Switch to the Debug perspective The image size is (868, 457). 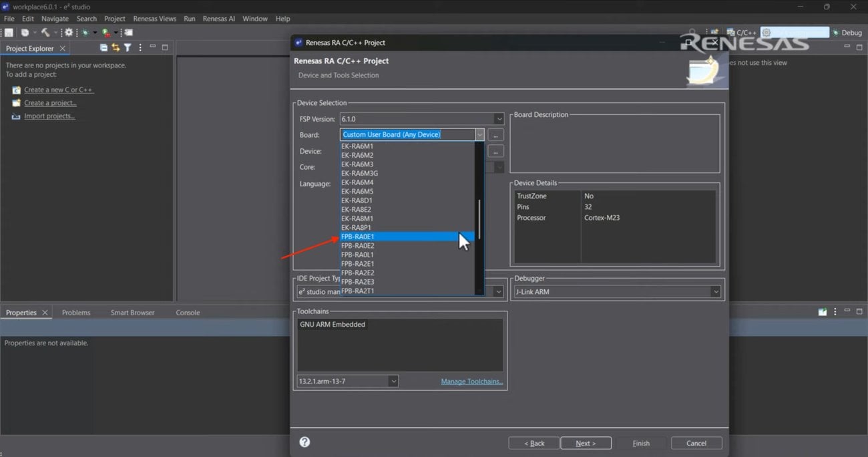tap(846, 32)
